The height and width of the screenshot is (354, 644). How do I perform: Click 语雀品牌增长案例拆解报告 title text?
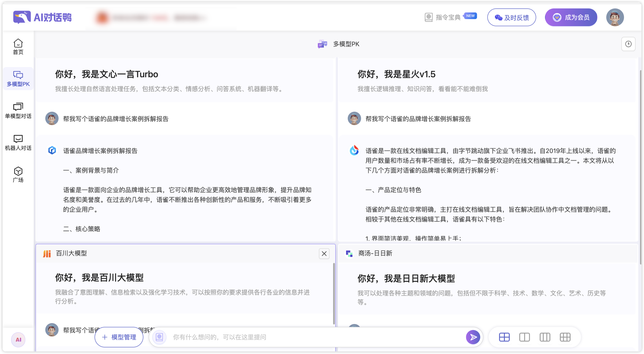100,151
